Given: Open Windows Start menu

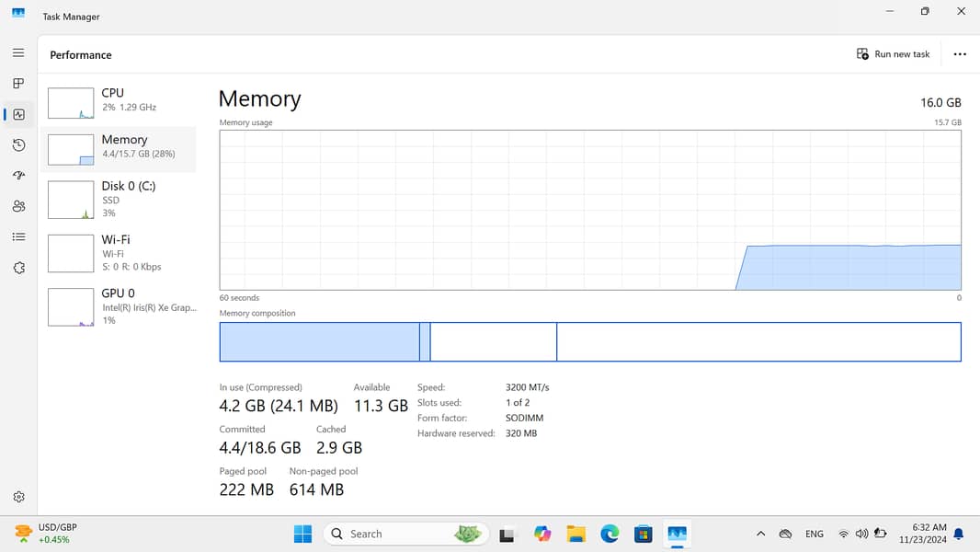Looking at the screenshot, I should click(302, 534).
